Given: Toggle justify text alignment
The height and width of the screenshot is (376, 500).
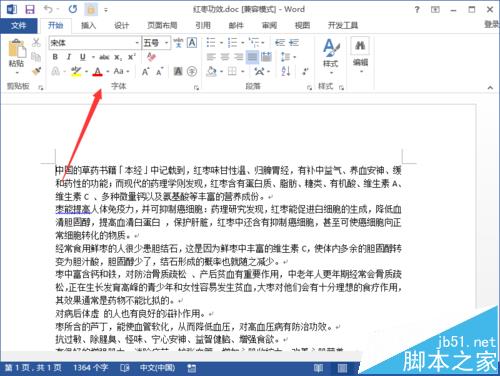Looking at the screenshot, I should 252,57.
